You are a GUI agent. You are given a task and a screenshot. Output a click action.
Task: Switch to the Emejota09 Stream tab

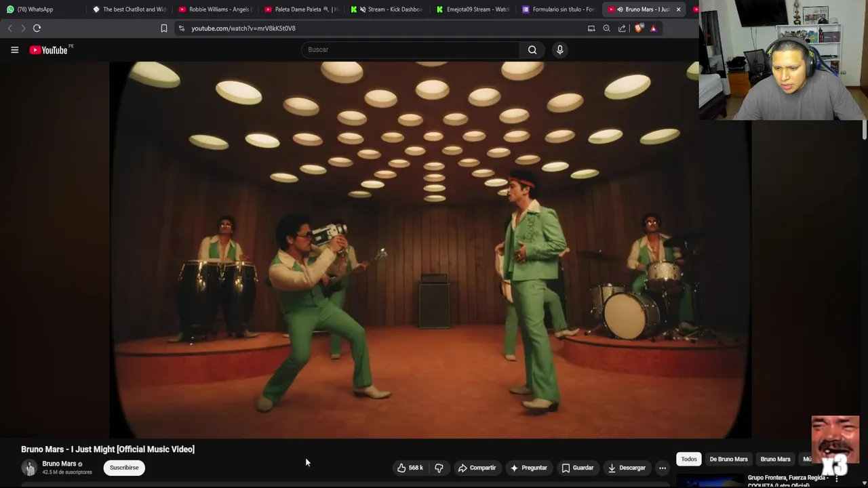pos(473,9)
